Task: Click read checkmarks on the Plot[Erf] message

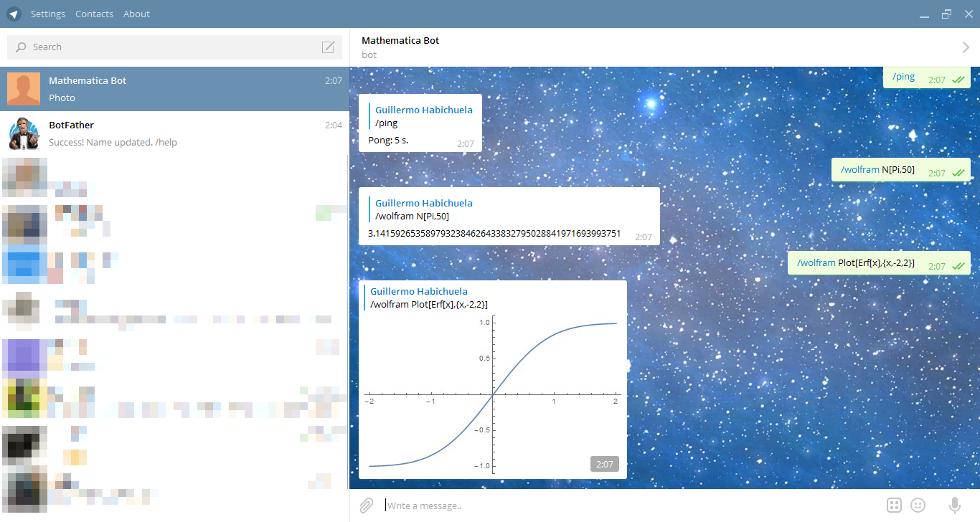Action: tap(958, 267)
